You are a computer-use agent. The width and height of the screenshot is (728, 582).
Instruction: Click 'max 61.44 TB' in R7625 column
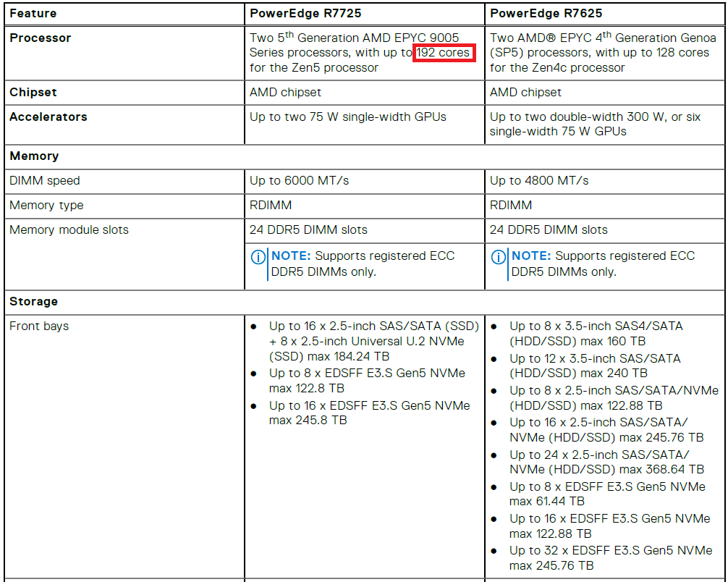tap(547, 502)
